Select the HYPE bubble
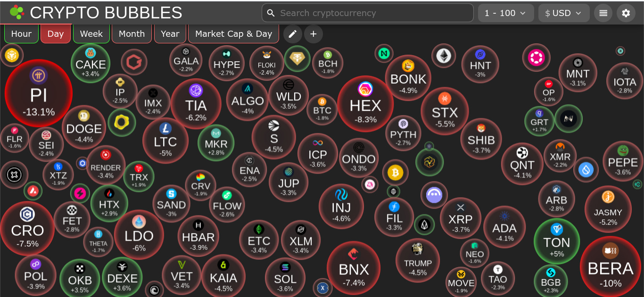The width and height of the screenshot is (644, 297). pyautogui.click(x=227, y=64)
